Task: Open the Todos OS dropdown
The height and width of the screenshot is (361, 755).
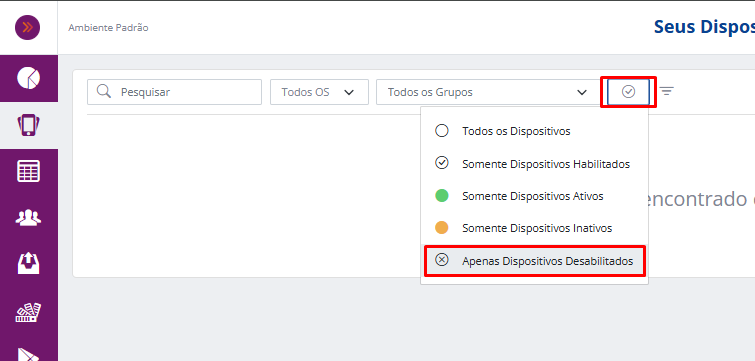Action: coord(319,92)
